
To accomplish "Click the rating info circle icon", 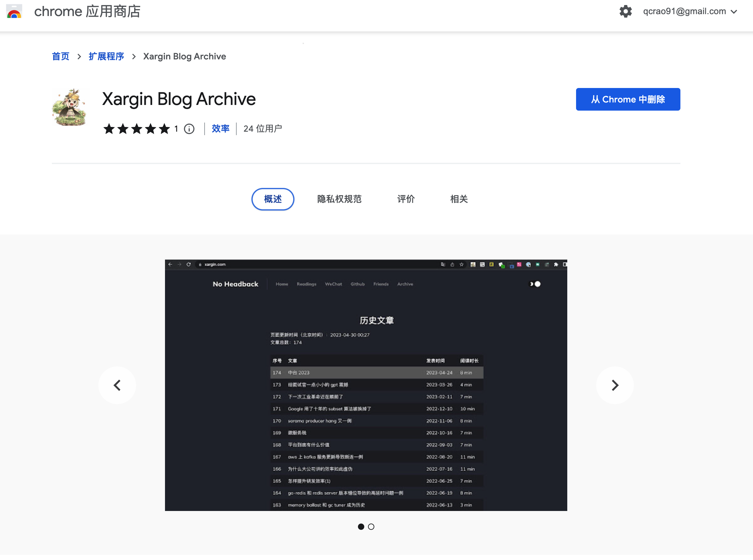I will (189, 129).
